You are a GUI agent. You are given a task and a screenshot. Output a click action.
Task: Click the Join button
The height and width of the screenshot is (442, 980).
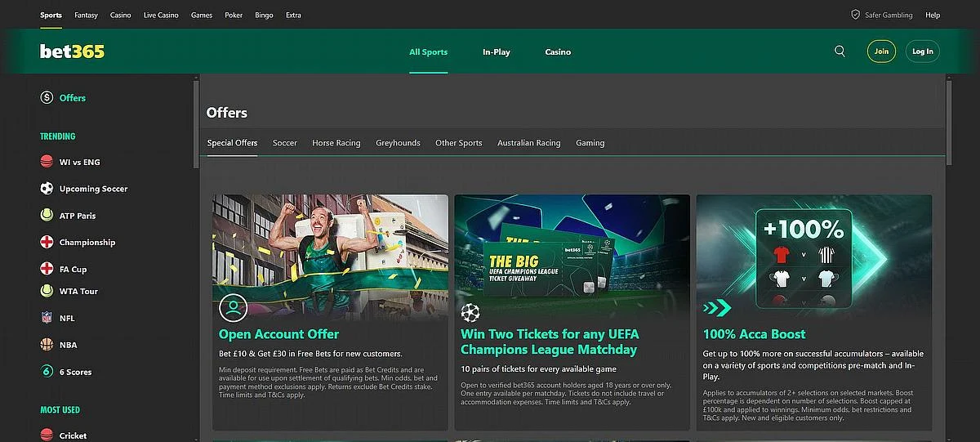(881, 51)
